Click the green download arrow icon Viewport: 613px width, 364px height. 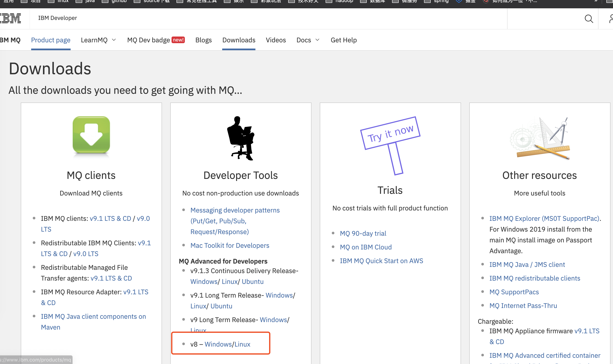91,135
